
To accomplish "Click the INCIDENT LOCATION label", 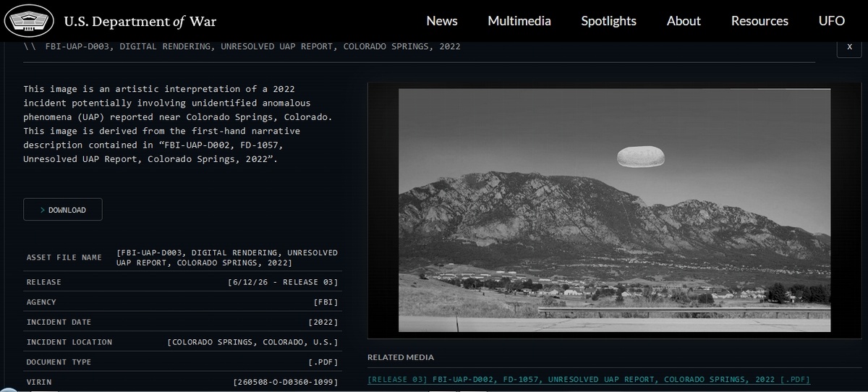I will click(x=69, y=342).
